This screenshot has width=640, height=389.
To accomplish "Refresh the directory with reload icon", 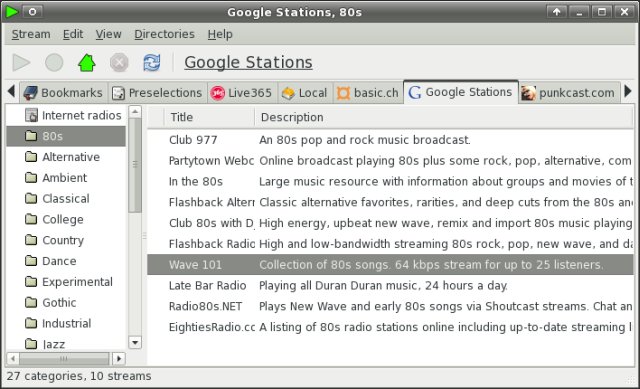I will [151, 62].
